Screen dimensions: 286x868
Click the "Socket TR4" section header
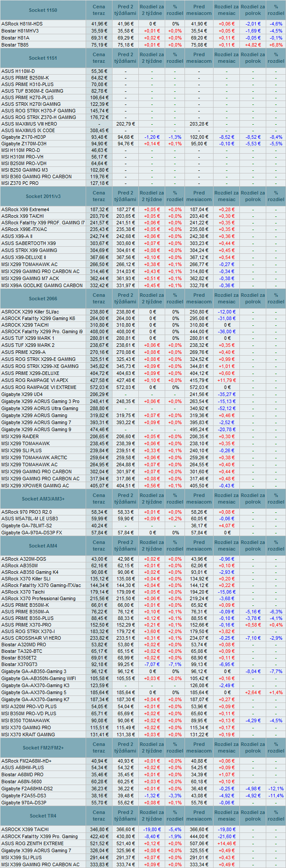(x=43, y=816)
